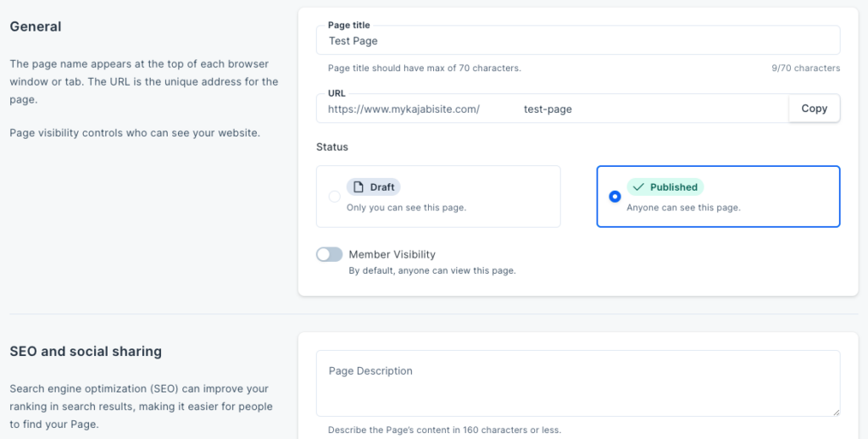Image resolution: width=868 pixels, height=439 pixels.
Task: Click the https://www.mykajabisite.com/ URL prefix
Action: coord(403,109)
